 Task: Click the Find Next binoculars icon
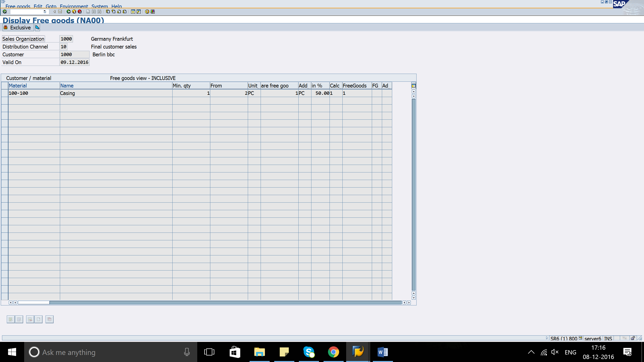point(99,12)
